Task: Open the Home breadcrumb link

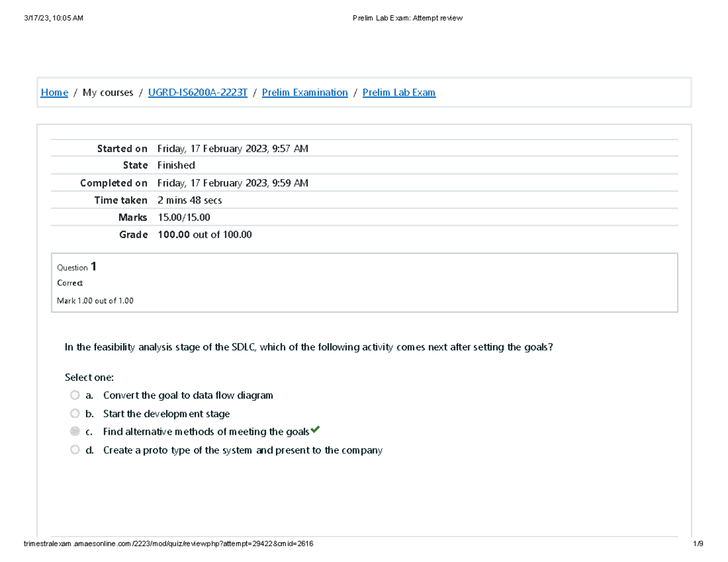Action: pyautogui.click(x=54, y=92)
